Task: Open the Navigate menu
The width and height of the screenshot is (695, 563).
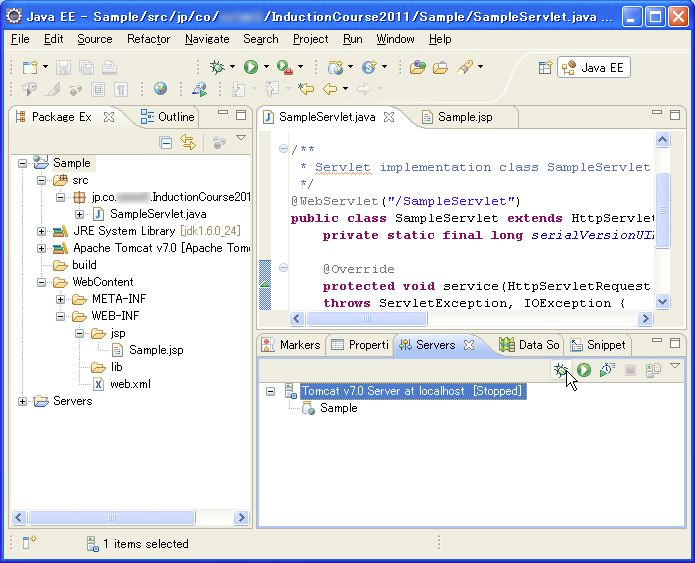Action: 207,39
